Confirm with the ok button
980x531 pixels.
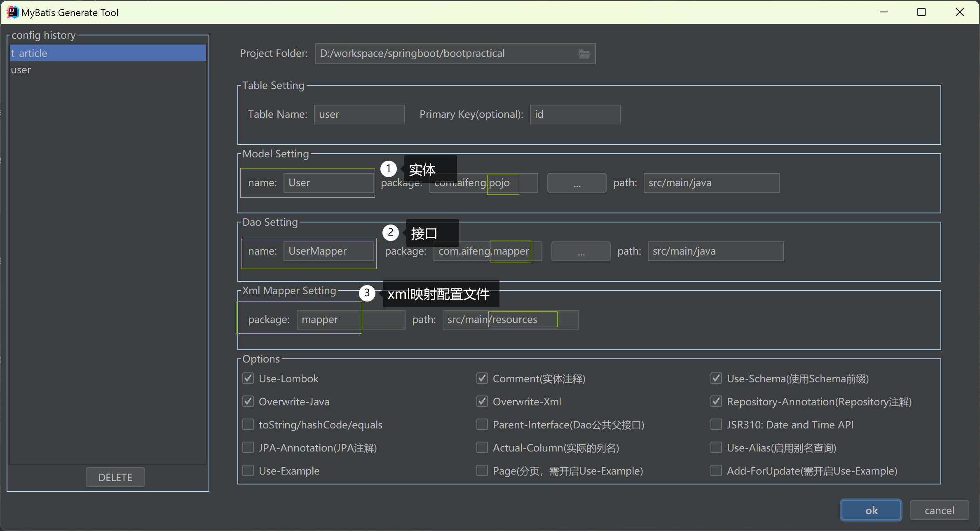(871, 510)
